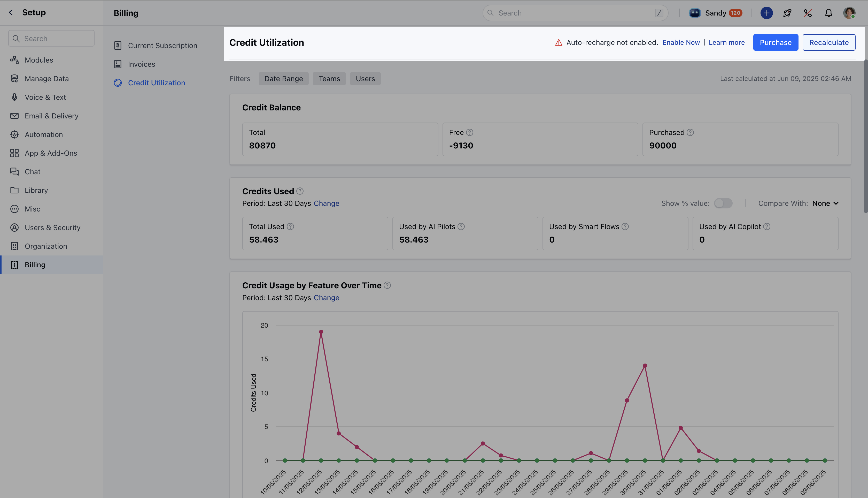Click Total balance value 80870
The image size is (868, 498).
262,146
